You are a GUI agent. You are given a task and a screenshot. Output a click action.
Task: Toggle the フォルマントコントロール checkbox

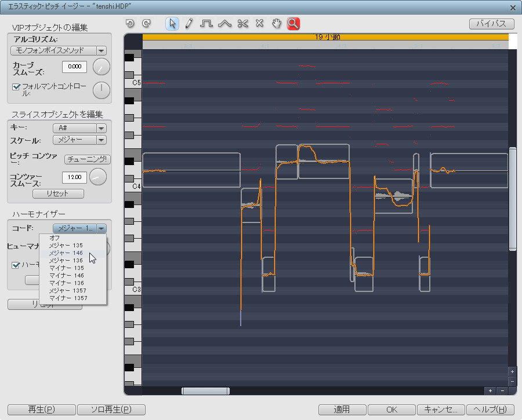pos(16,87)
